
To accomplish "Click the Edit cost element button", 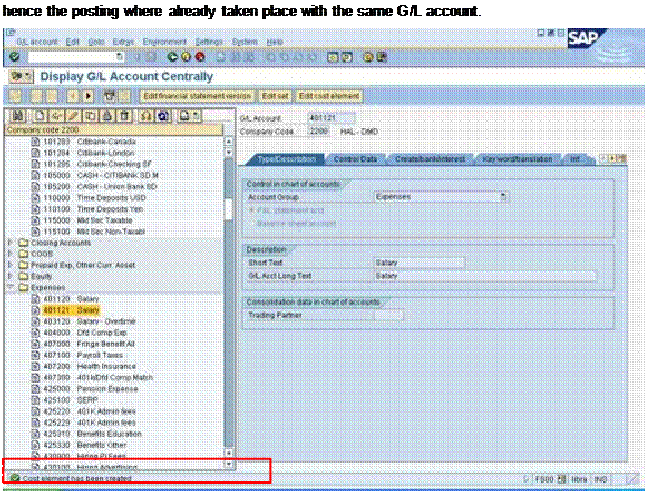I will pos(329,96).
